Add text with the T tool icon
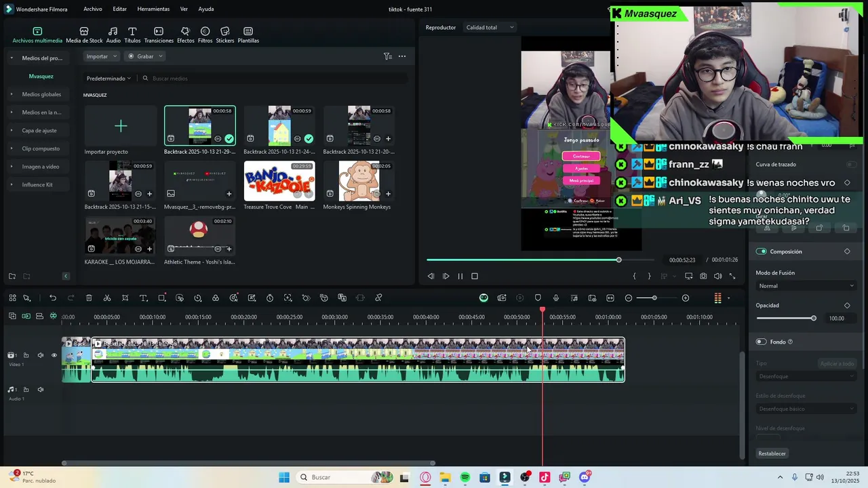The height and width of the screenshot is (488, 868). coord(143,298)
